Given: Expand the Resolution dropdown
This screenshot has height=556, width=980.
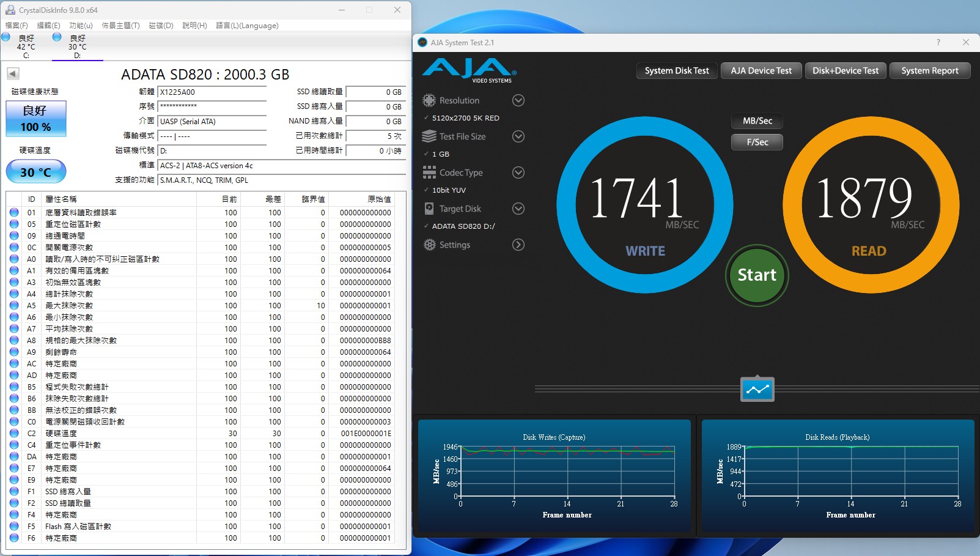Looking at the screenshot, I should click(x=518, y=100).
